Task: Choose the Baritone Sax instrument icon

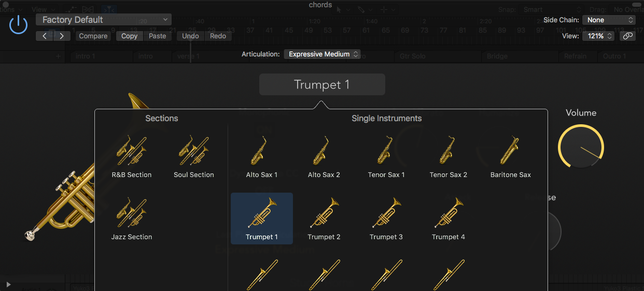Action: [x=510, y=156]
